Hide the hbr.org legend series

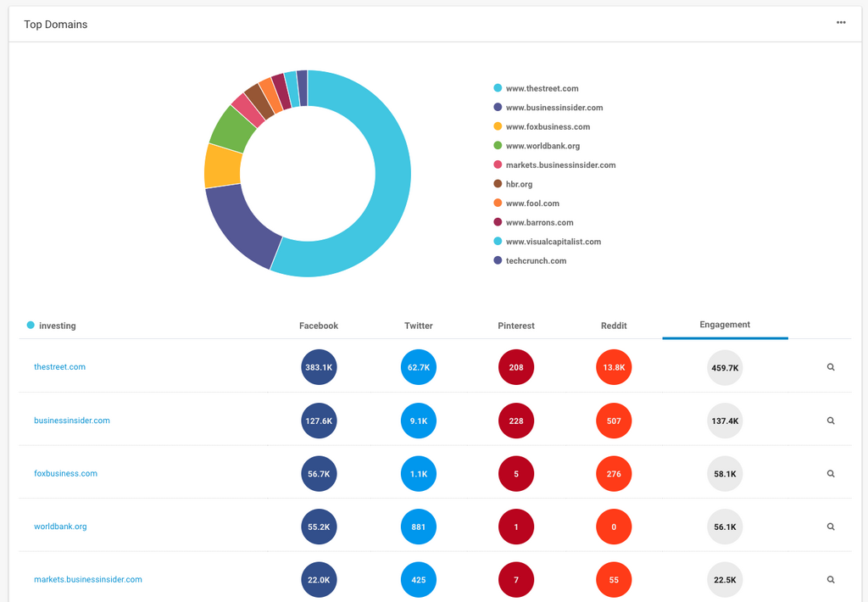point(518,184)
